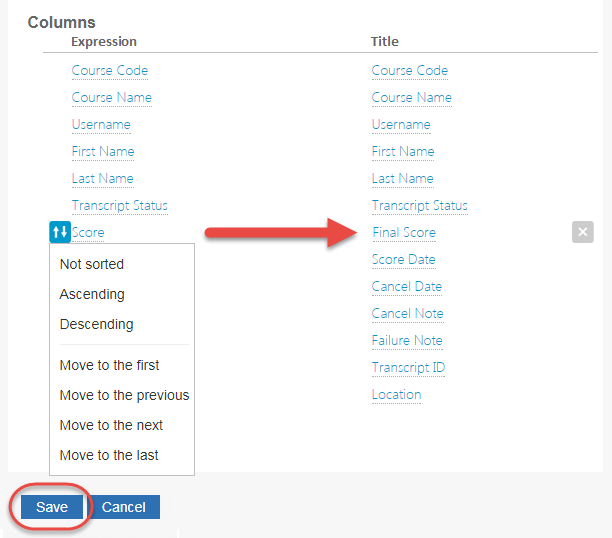Select Not sorted option
This screenshot has height=538, width=612.
click(x=92, y=264)
